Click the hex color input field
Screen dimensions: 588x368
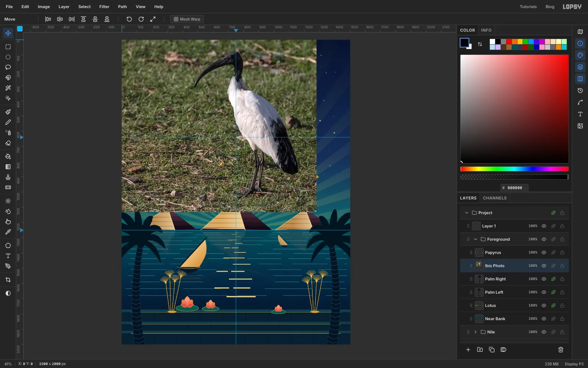[514, 188]
